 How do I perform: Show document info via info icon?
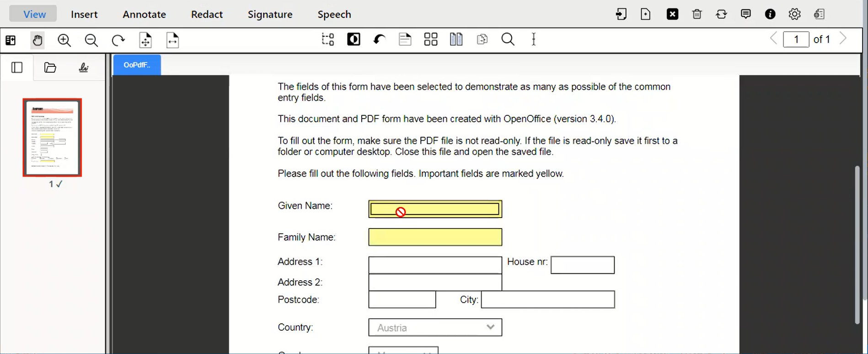pos(770,14)
